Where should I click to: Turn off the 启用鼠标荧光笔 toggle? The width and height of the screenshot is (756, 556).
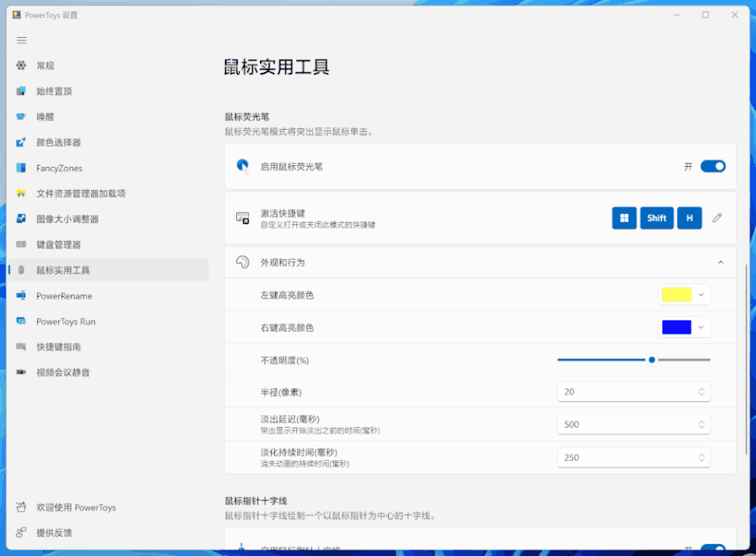pyautogui.click(x=713, y=166)
